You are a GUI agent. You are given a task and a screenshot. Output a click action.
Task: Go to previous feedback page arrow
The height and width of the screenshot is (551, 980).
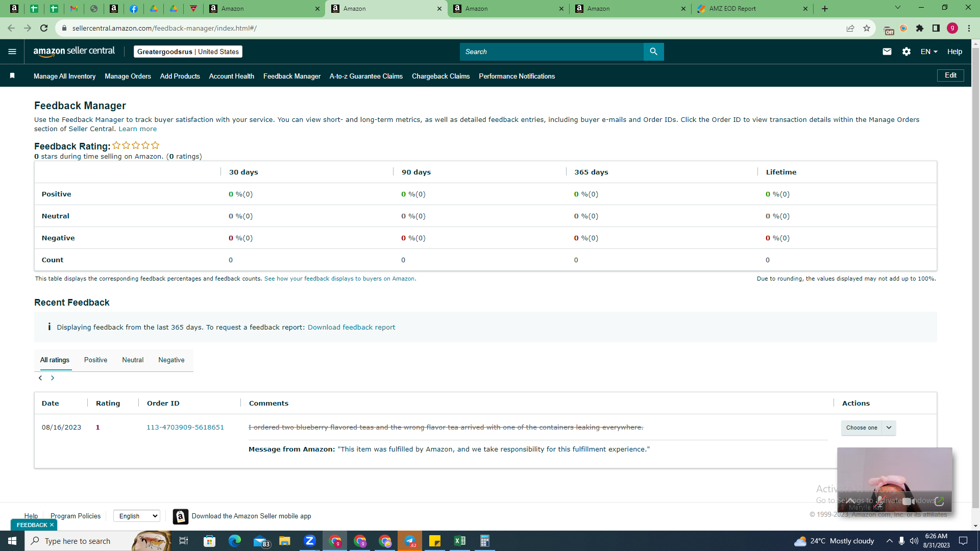point(40,378)
